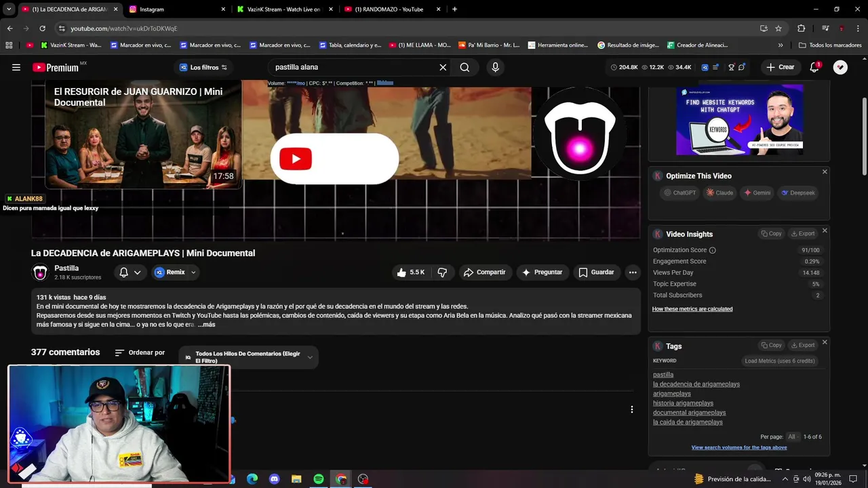Open Creador de Alineaci... bookmark
The height and width of the screenshot is (488, 868).
coord(698,45)
